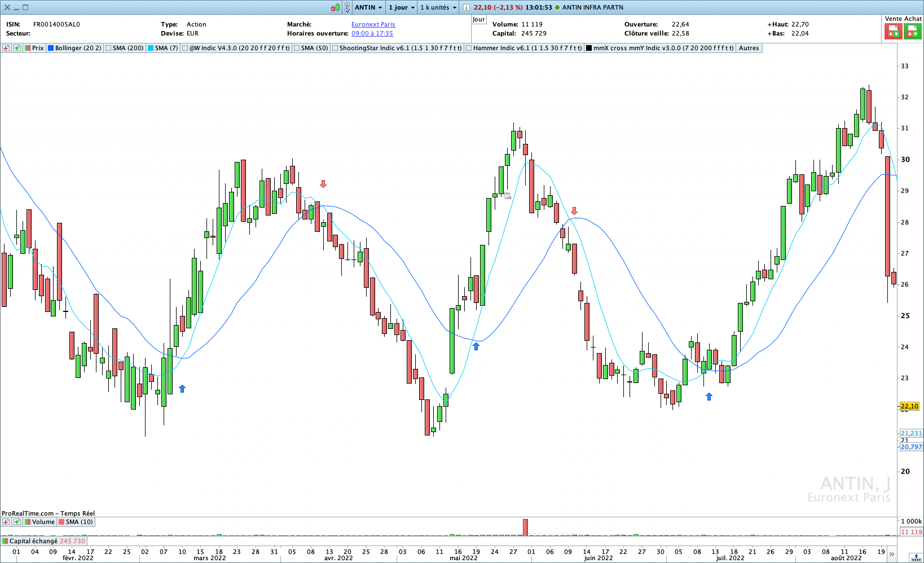Open the Autres indicators menu
This screenshot has height=563, width=924.
(x=749, y=48)
